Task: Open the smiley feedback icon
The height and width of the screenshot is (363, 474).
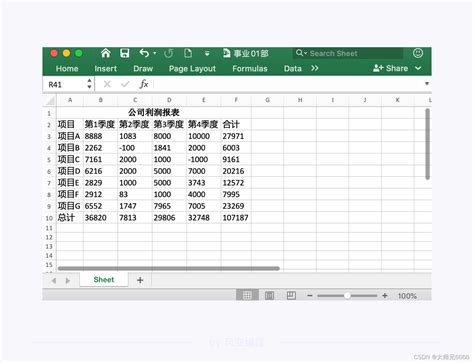Action: tap(418, 53)
